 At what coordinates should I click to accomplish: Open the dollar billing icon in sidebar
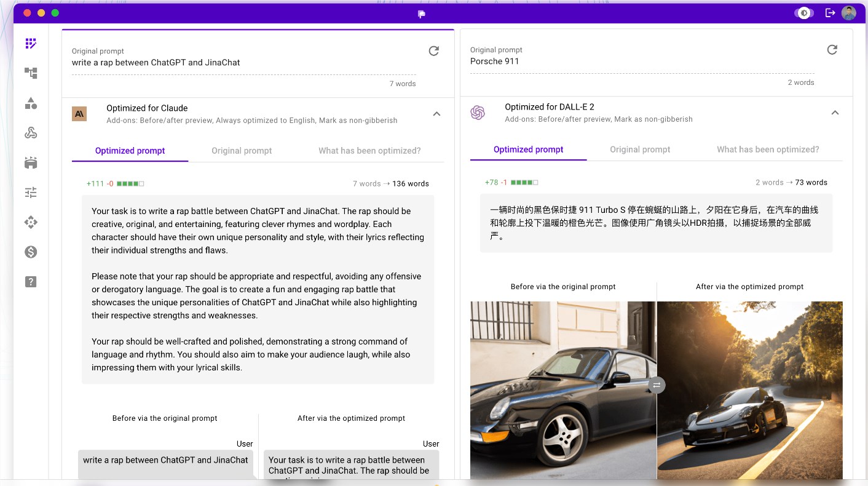pyautogui.click(x=31, y=252)
